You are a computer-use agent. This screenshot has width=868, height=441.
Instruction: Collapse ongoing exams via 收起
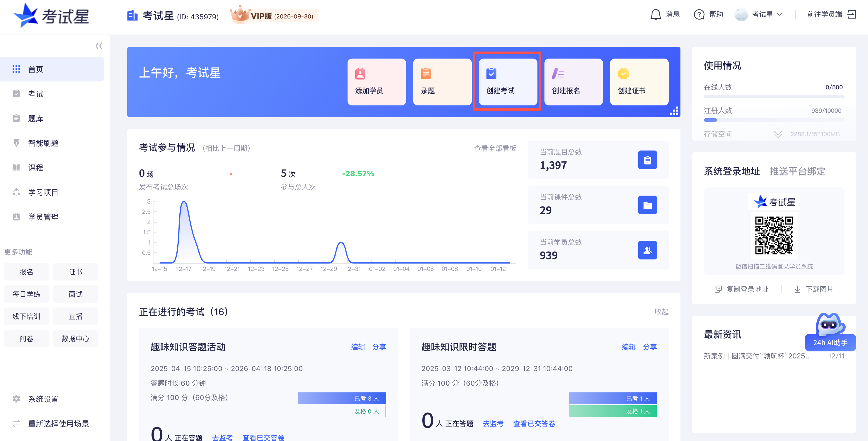coord(661,312)
